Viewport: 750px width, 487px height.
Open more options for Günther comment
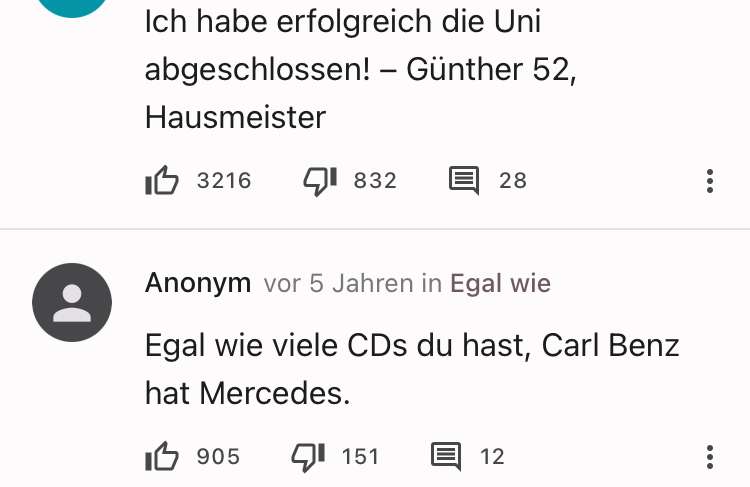710,181
